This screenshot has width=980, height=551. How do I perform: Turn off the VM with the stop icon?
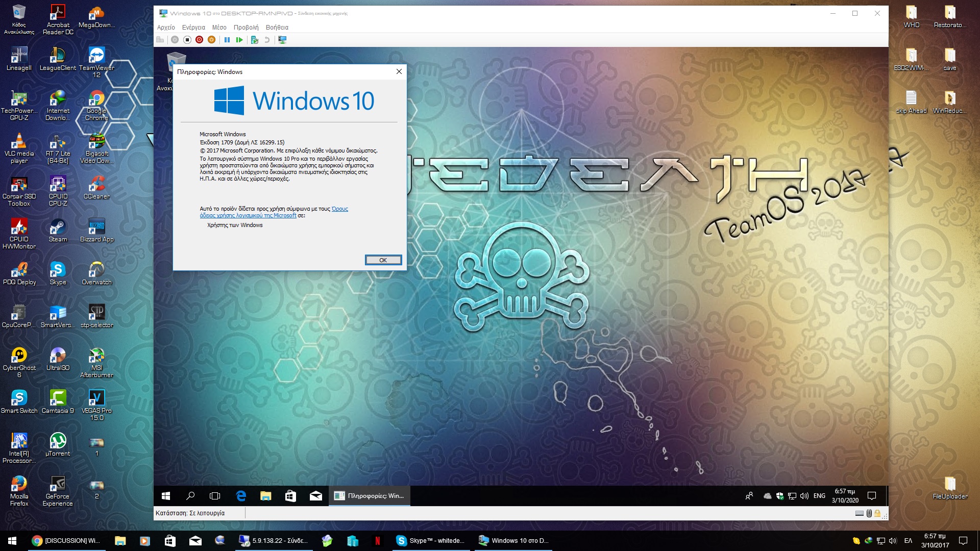click(x=187, y=40)
